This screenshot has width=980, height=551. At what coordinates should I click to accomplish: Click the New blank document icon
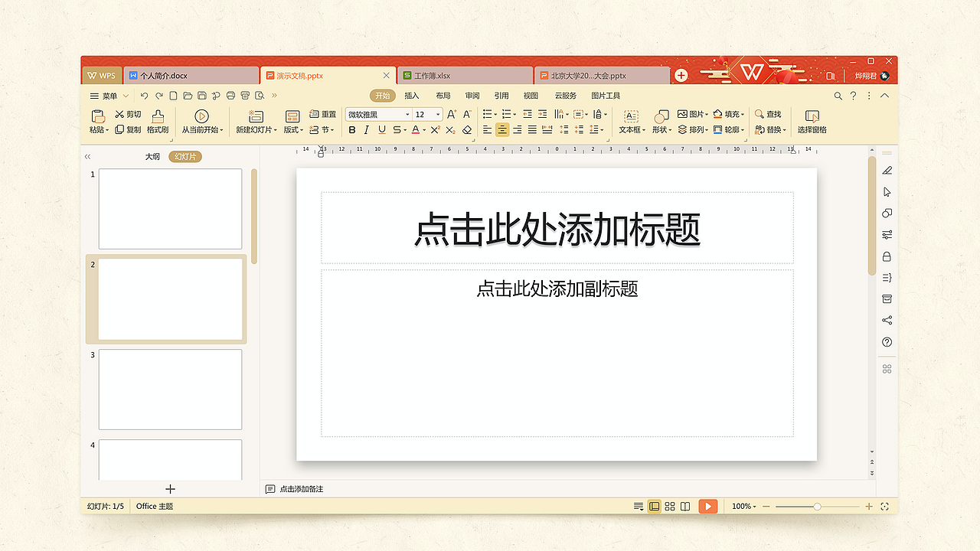click(x=174, y=96)
